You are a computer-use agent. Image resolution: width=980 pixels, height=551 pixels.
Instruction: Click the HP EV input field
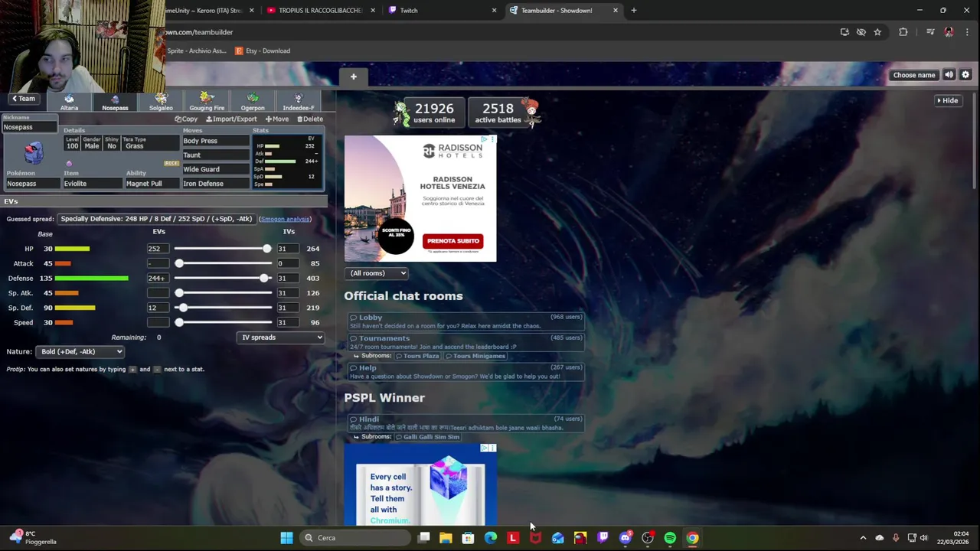coord(158,249)
